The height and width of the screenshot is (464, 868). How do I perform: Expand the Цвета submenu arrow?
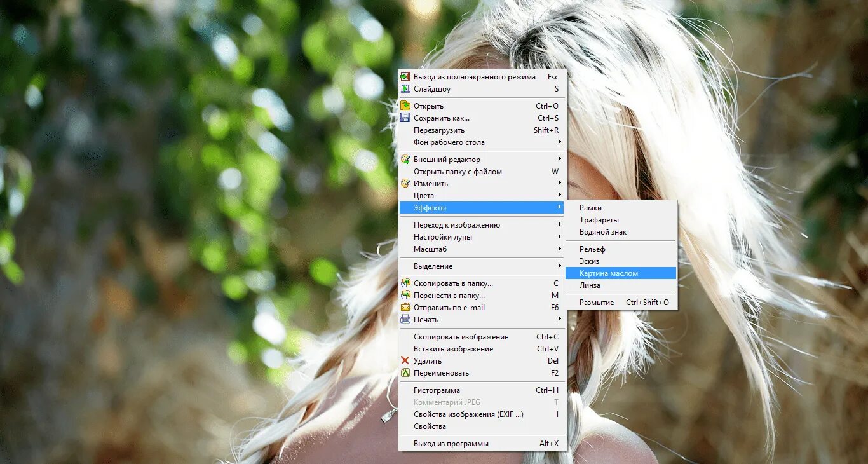pyautogui.click(x=560, y=195)
